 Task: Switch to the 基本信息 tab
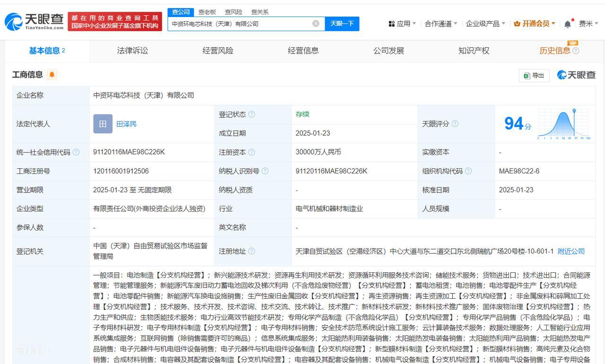tap(47, 51)
